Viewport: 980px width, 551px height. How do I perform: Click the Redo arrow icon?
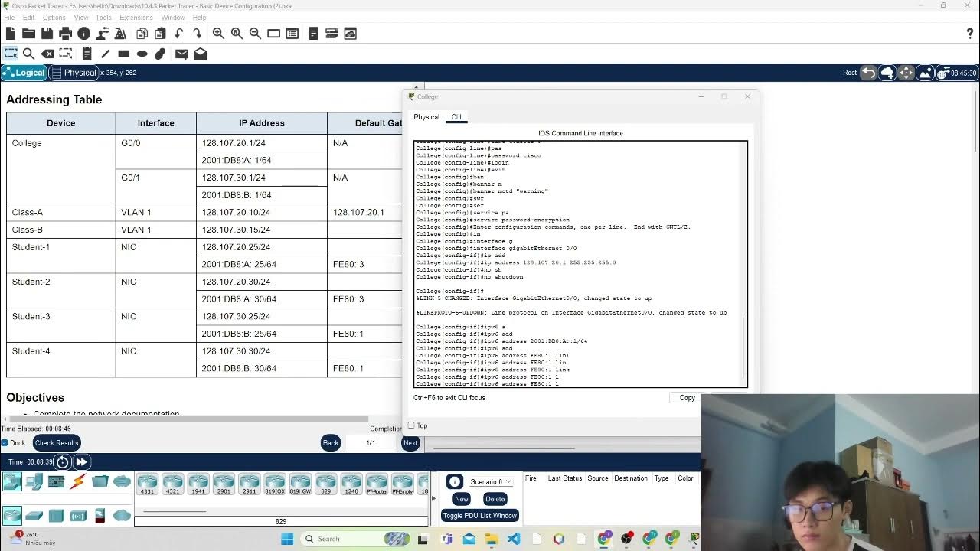pos(197,34)
